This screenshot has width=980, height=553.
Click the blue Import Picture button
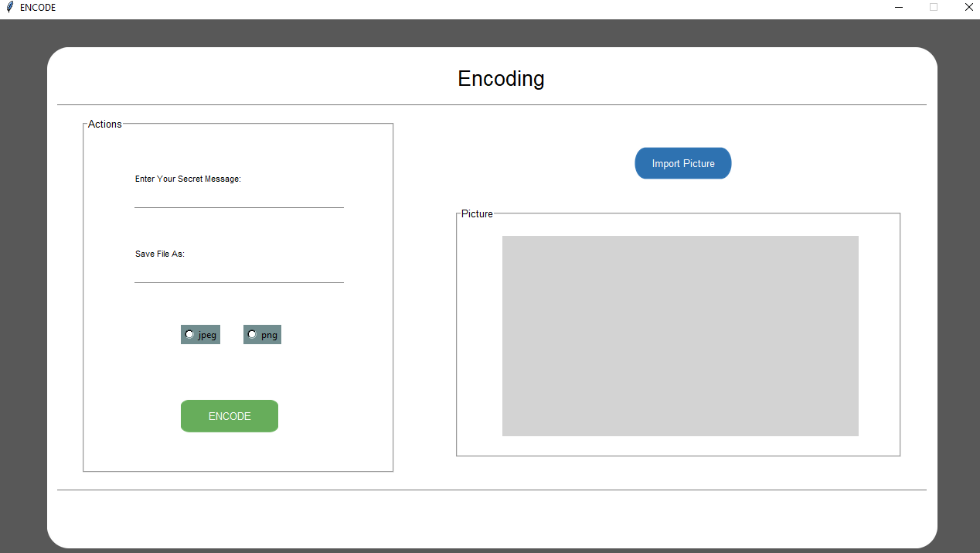coord(682,163)
